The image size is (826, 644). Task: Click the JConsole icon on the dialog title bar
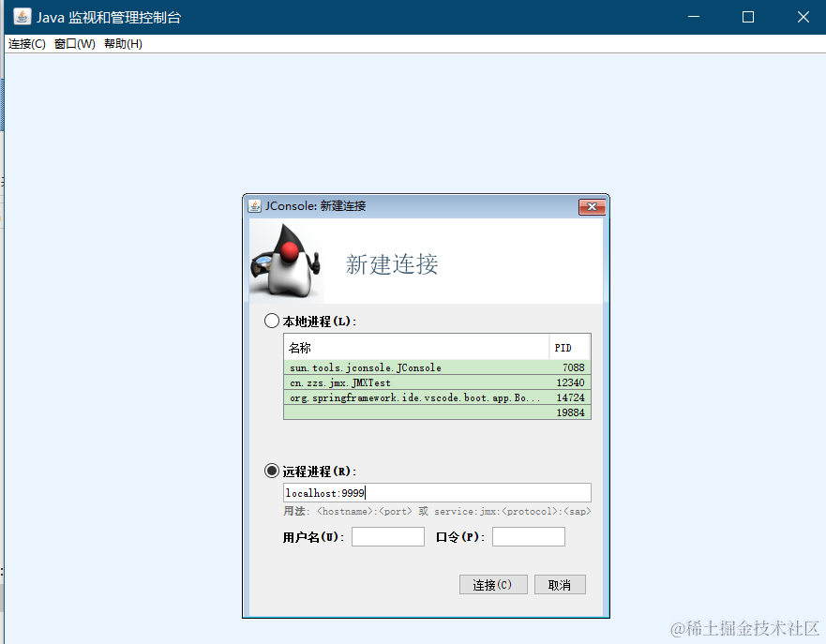coord(253,206)
